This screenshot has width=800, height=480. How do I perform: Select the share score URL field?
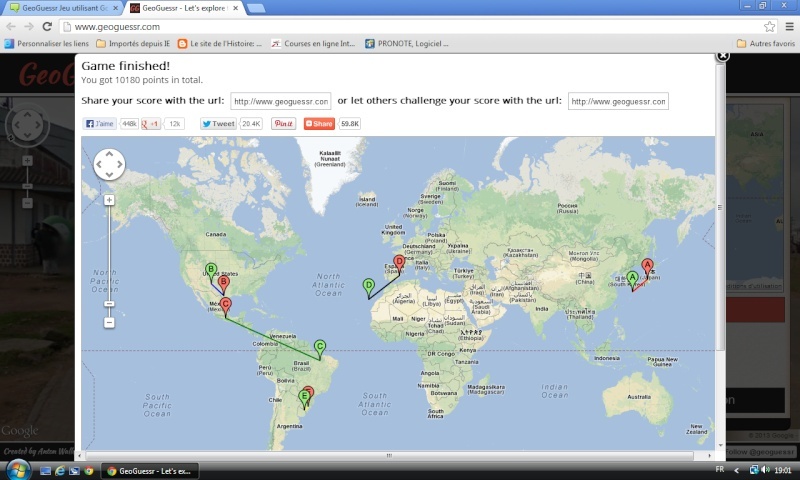click(x=281, y=101)
